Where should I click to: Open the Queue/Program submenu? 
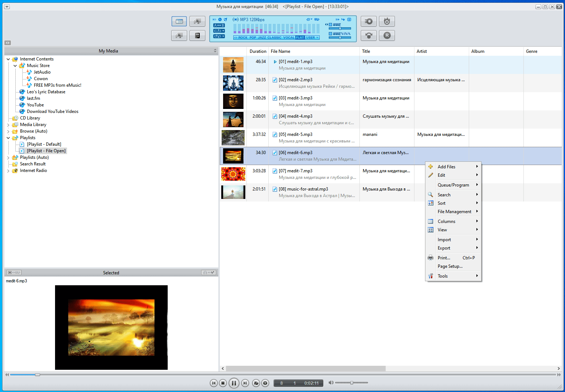pos(453,185)
